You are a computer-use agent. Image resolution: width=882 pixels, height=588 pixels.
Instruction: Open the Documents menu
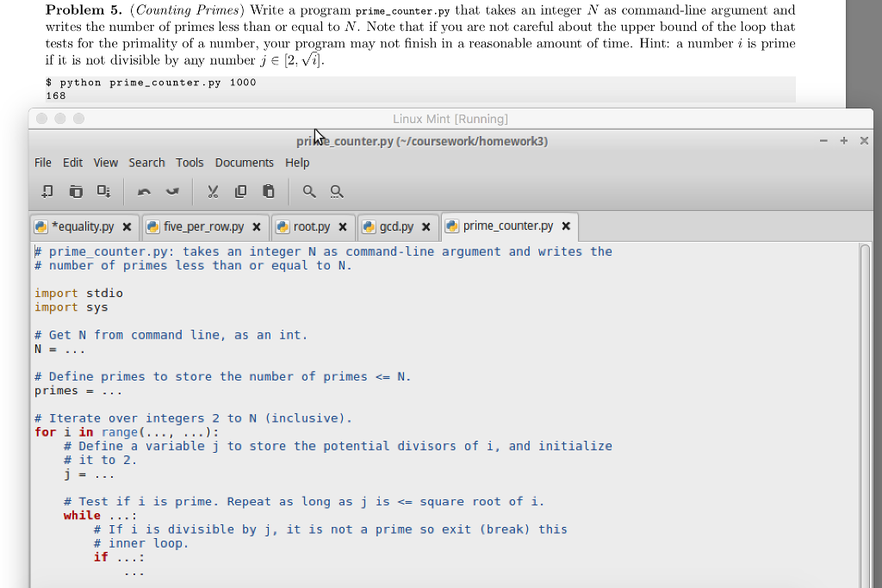coord(245,162)
